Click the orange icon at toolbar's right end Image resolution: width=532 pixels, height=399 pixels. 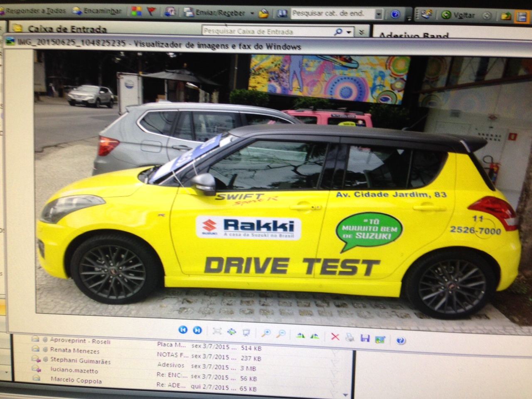[522, 17]
